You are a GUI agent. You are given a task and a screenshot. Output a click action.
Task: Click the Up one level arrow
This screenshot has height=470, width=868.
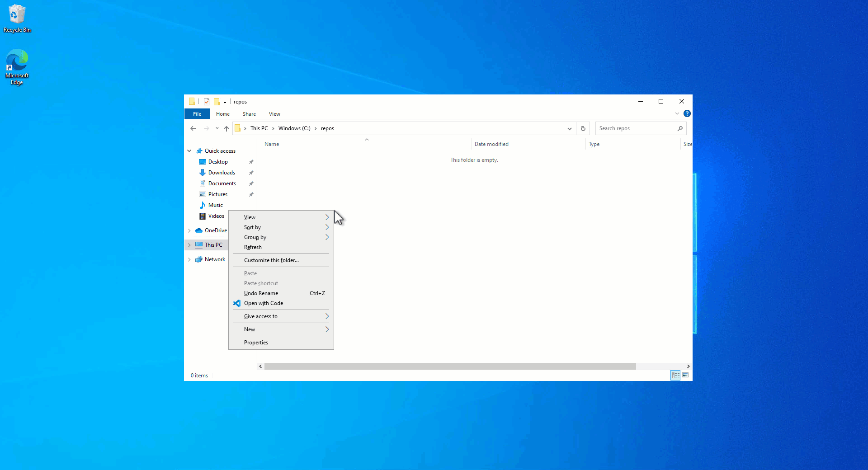click(226, 128)
